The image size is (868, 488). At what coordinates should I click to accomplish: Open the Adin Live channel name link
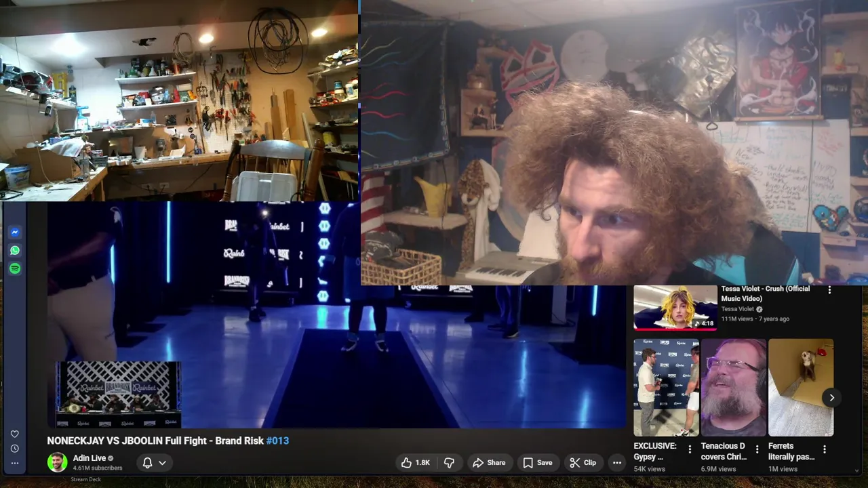[x=89, y=458]
